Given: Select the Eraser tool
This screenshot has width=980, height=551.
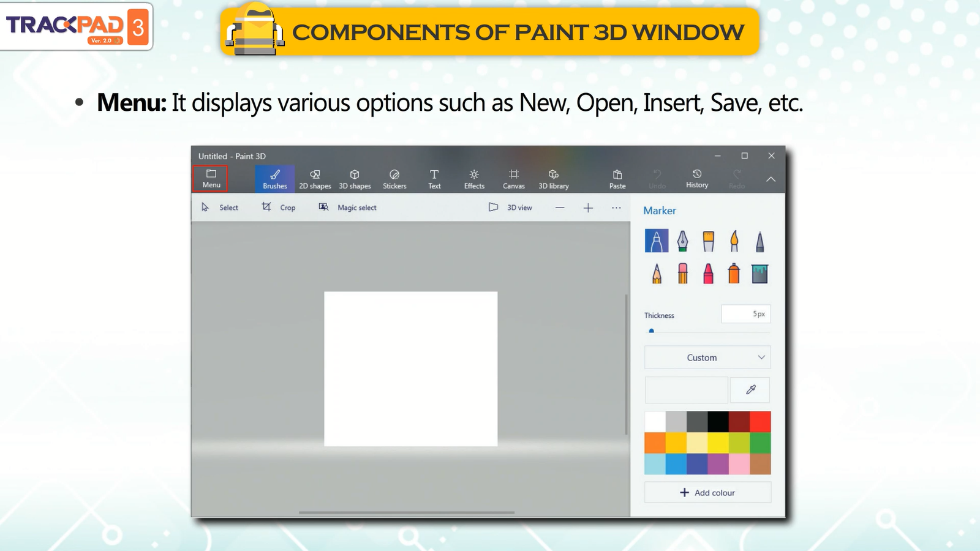Looking at the screenshot, I should (x=682, y=273).
